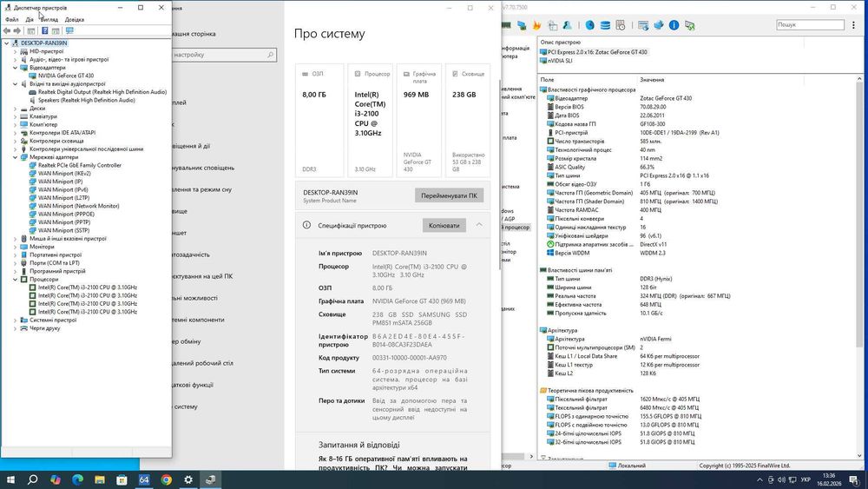
Task: Launch Microsoft Edge from taskbar
Action: (x=77, y=479)
